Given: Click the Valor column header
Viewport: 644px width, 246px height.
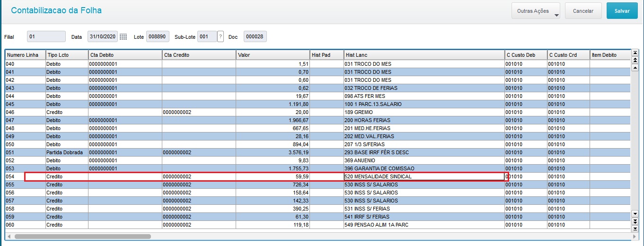Looking at the screenshot, I should [x=273, y=55].
